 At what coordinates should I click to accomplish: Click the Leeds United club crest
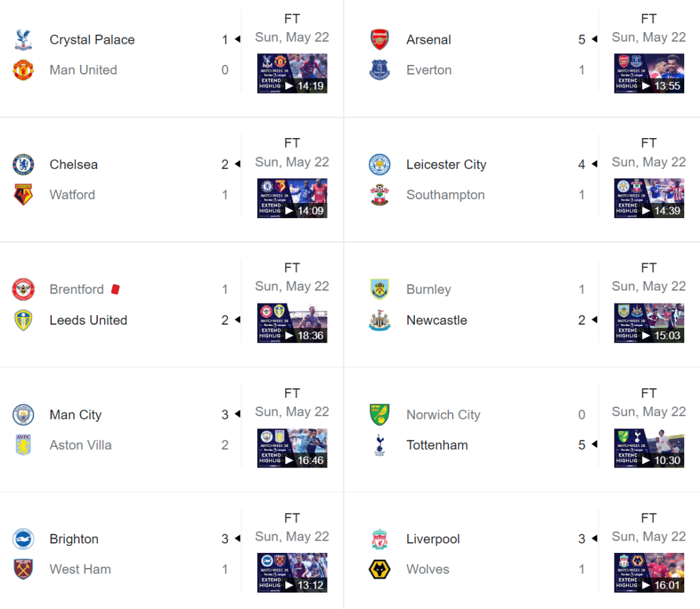[24, 320]
